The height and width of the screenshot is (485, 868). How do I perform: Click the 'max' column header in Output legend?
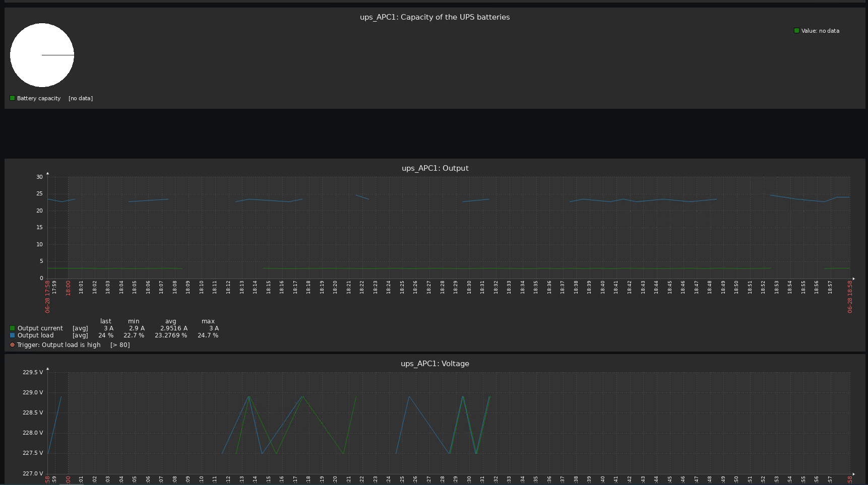coord(208,321)
